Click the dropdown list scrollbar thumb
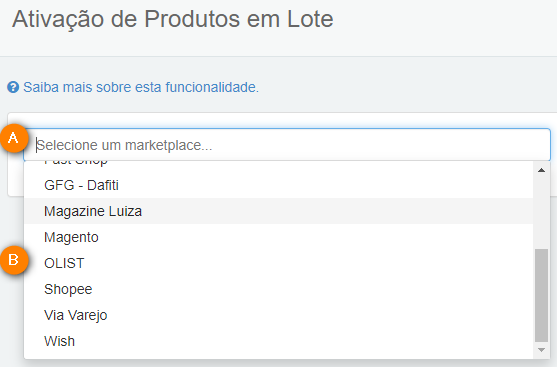Screen dimensions: 557x367 click(x=541, y=295)
